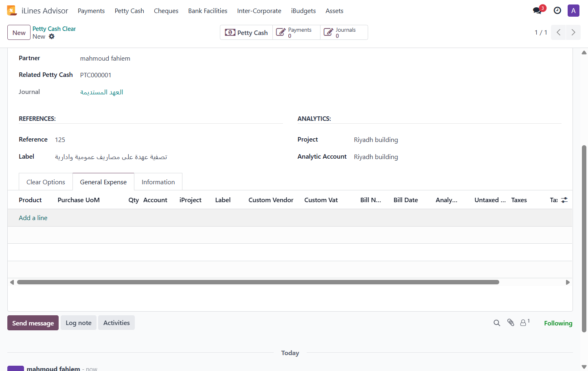
Task: Click the New record button
Action: pyautogui.click(x=19, y=33)
